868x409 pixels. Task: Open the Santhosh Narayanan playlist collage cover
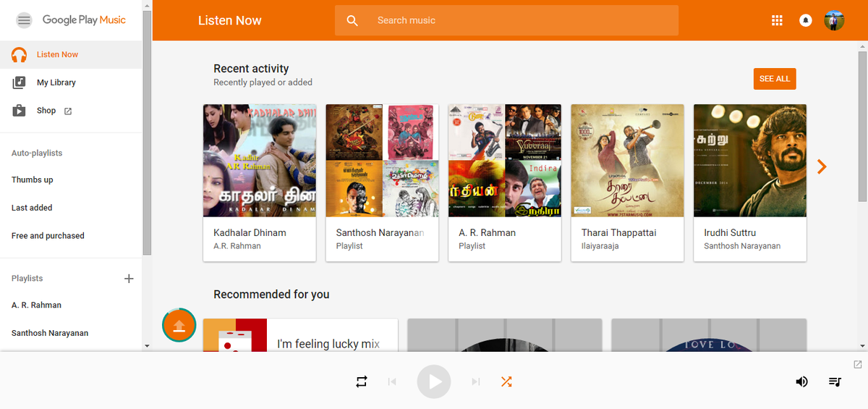tap(382, 161)
